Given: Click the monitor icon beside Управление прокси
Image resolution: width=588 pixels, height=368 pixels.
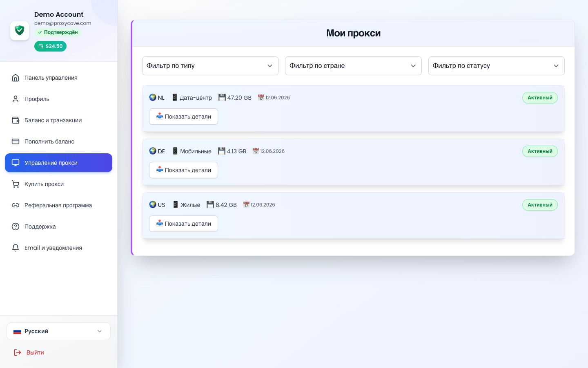Looking at the screenshot, I should [16, 163].
